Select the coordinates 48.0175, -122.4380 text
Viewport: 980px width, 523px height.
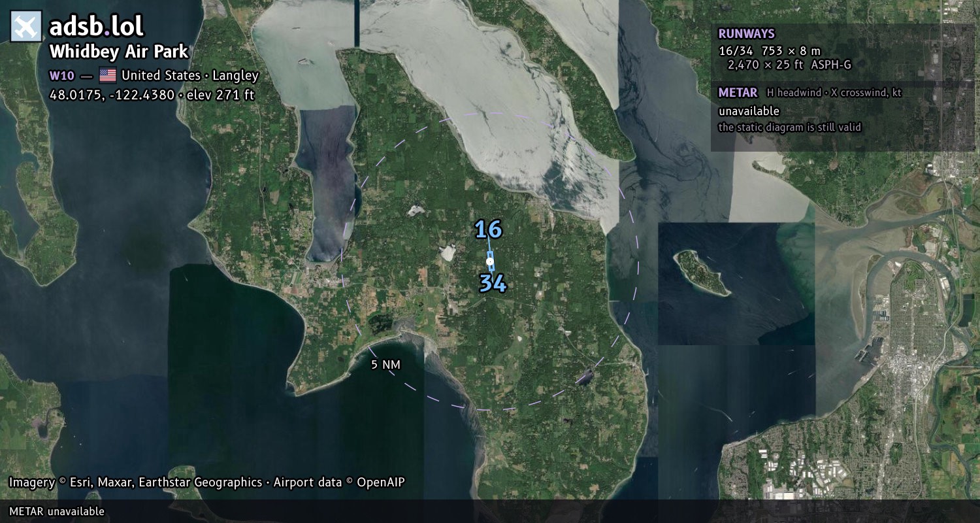pos(112,95)
